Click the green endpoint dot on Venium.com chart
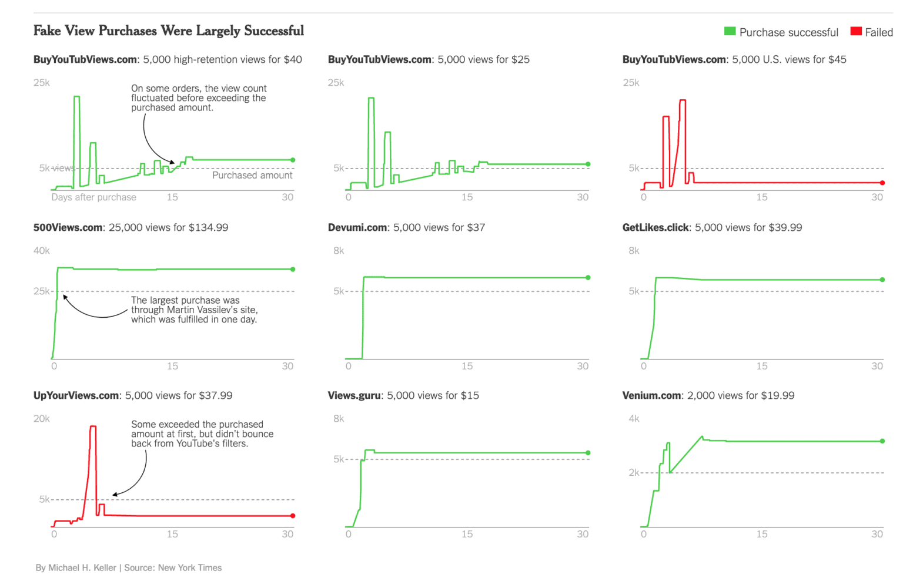The image size is (903, 588). pyautogui.click(x=882, y=441)
